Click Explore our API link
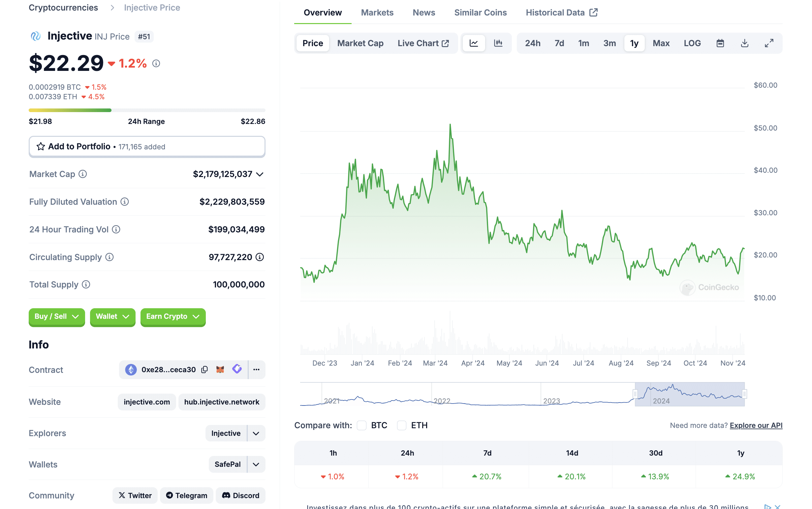This screenshot has width=812, height=509. coord(756,425)
